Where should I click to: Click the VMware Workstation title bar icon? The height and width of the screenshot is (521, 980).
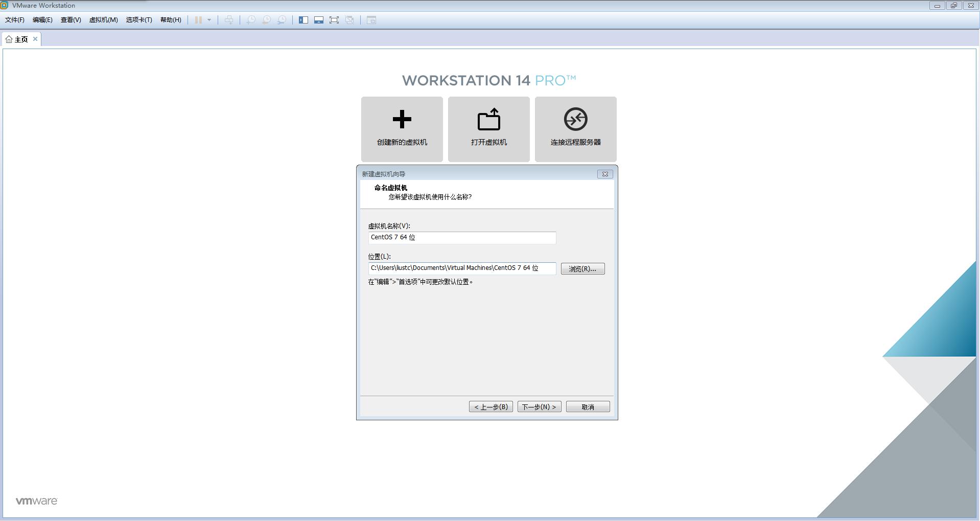4,5
